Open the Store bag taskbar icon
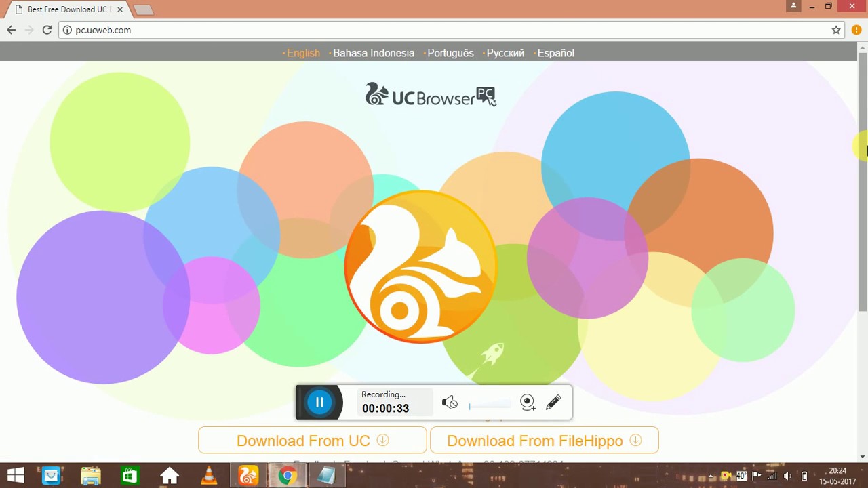868x488 pixels. 52,476
